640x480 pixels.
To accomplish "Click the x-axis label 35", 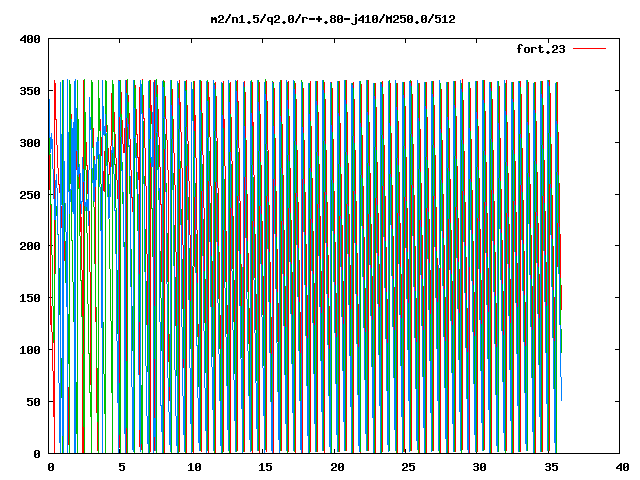I will tap(551, 467).
